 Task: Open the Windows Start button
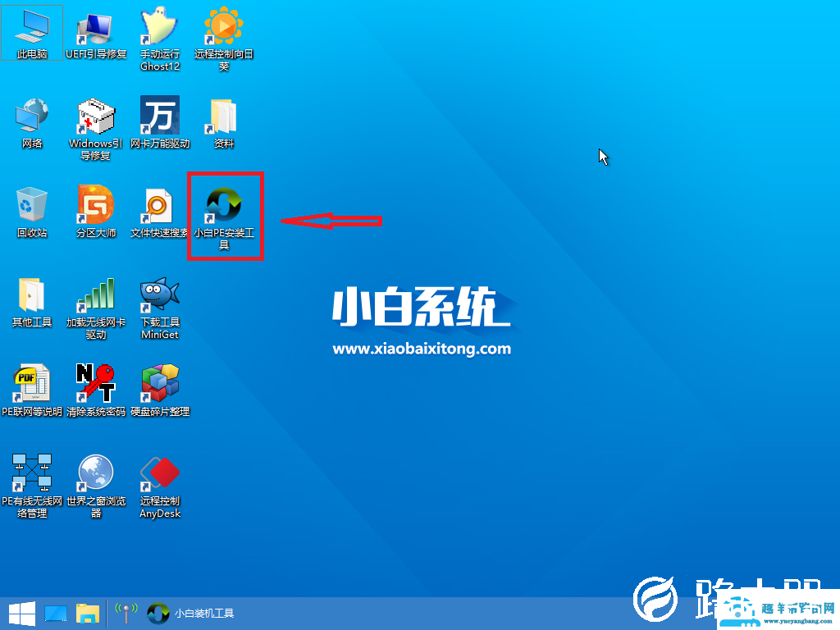point(21,614)
